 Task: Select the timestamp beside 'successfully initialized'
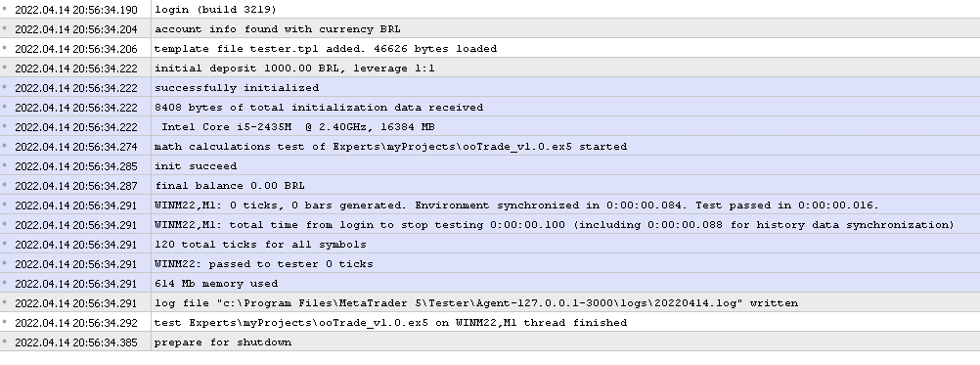click(x=76, y=88)
